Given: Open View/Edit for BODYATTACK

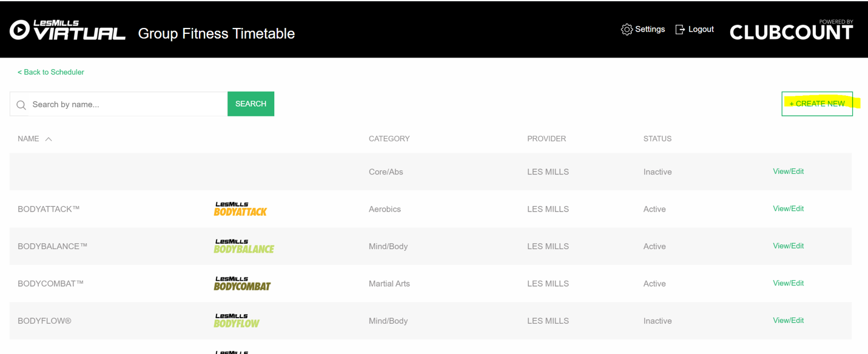Looking at the screenshot, I should 788,209.
